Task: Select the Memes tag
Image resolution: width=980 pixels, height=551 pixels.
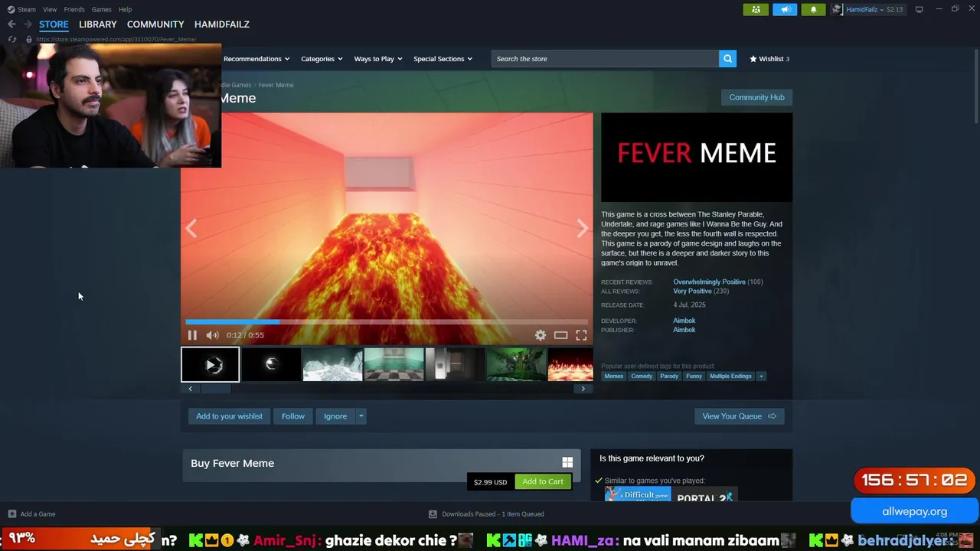Action: pyautogui.click(x=614, y=376)
